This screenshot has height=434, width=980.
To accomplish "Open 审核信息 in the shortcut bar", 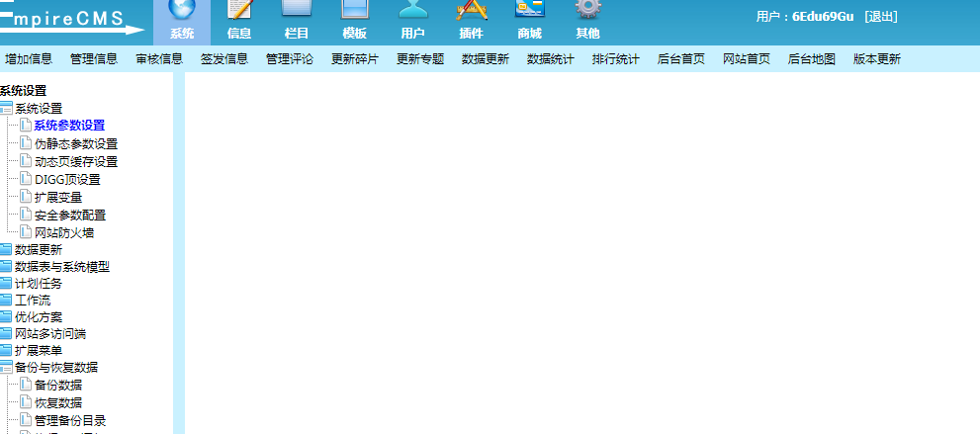I will click(x=159, y=59).
